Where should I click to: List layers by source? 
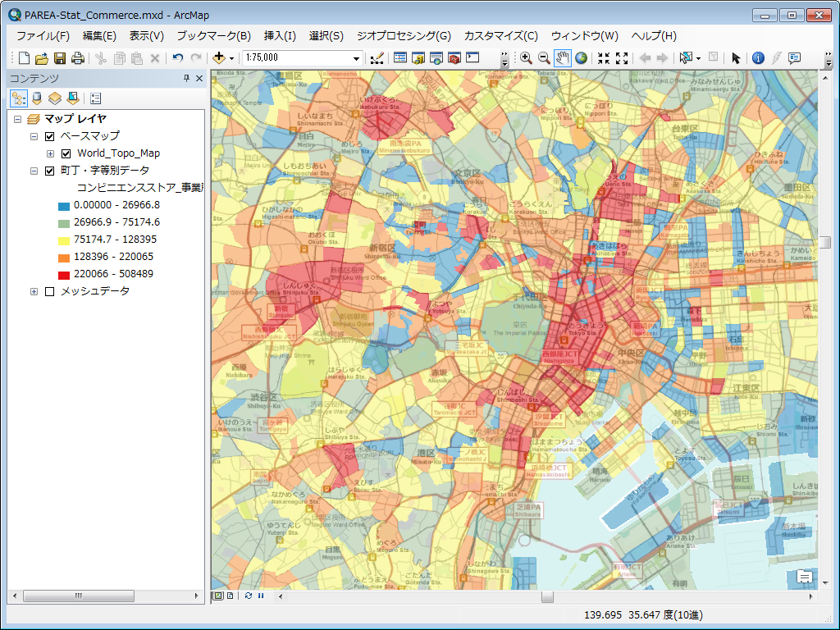tap(36, 98)
